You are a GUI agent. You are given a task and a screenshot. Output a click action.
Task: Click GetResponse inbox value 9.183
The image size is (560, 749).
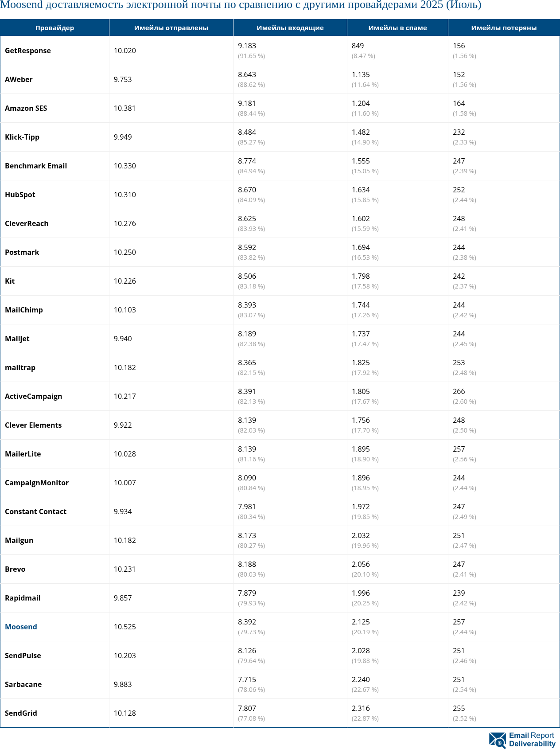click(247, 46)
